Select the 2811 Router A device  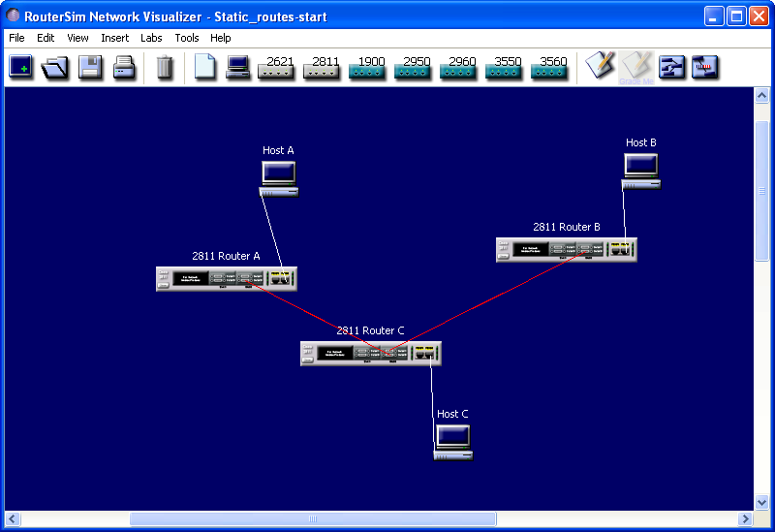pyautogui.click(x=227, y=279)
